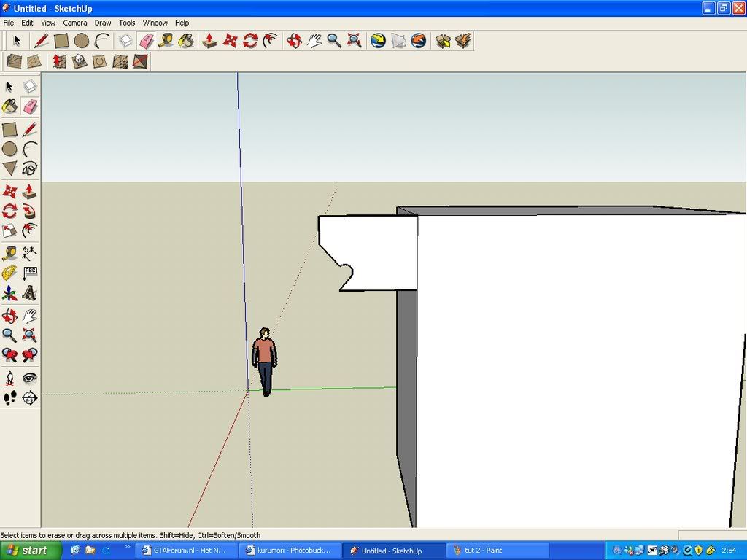Screen dimensions: 747x560
Task: Open the Window menu
Action: click(155, 23)
